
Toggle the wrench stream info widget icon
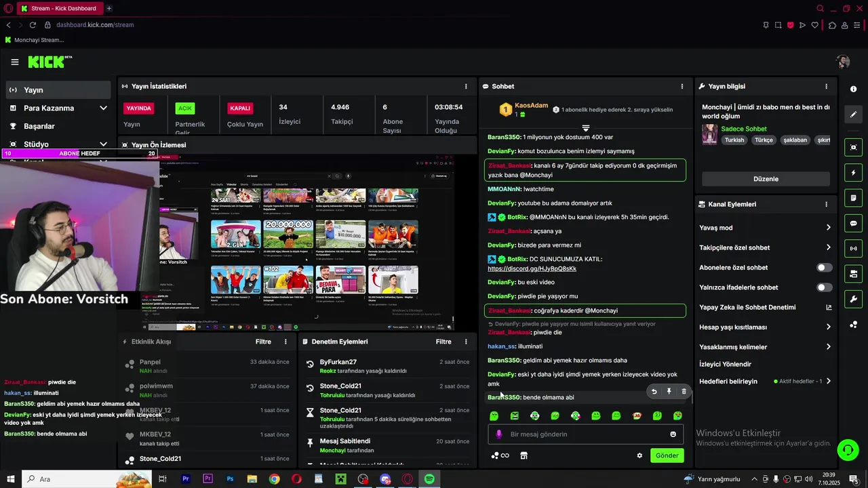854,299
